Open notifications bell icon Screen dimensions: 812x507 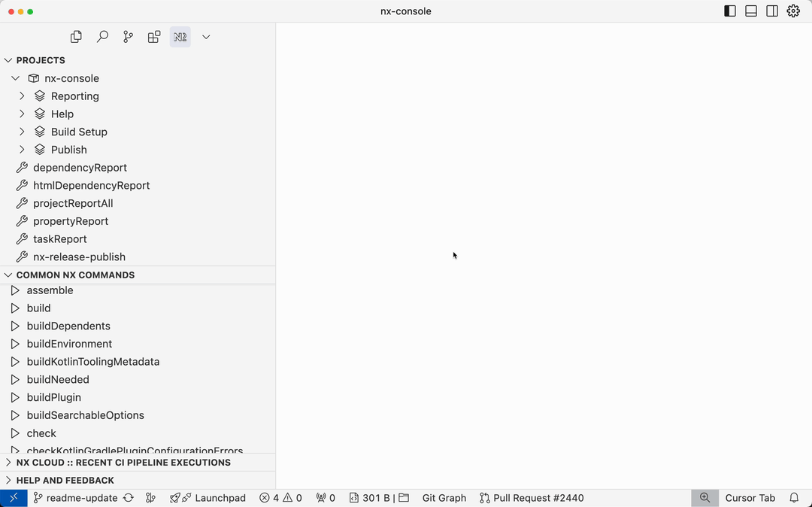[795, 498]
